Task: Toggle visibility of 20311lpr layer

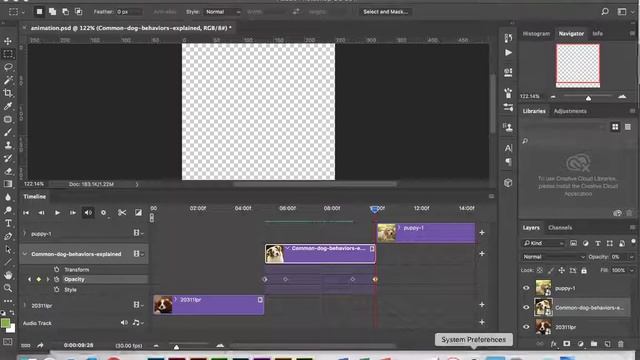Action: tap(526, 327)
